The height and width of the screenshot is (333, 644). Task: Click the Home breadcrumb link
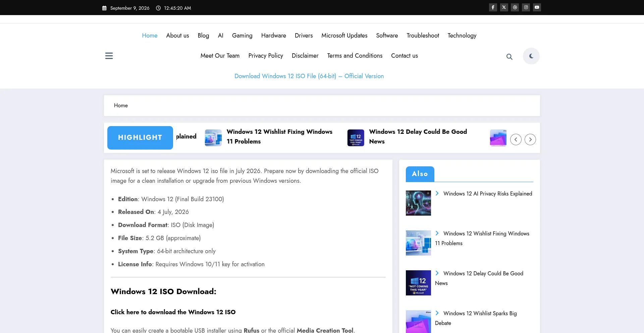point(121,105)
